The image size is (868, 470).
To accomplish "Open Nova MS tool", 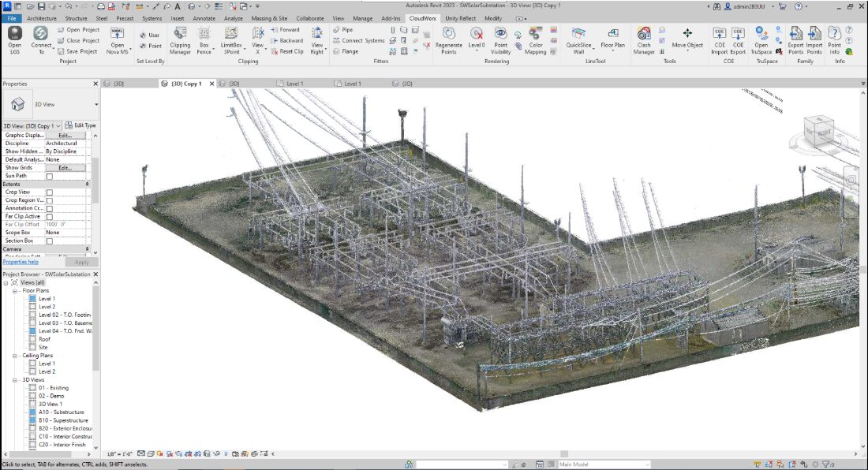I will click(x=117, y=40).
